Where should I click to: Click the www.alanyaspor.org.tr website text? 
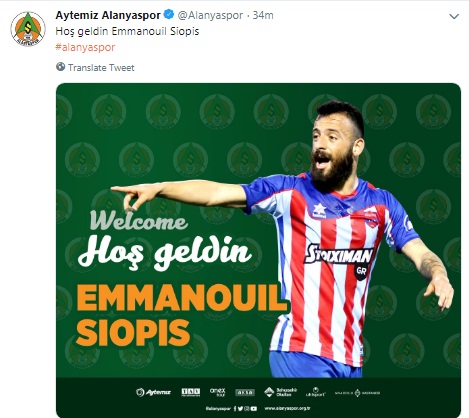coord(287,408)
